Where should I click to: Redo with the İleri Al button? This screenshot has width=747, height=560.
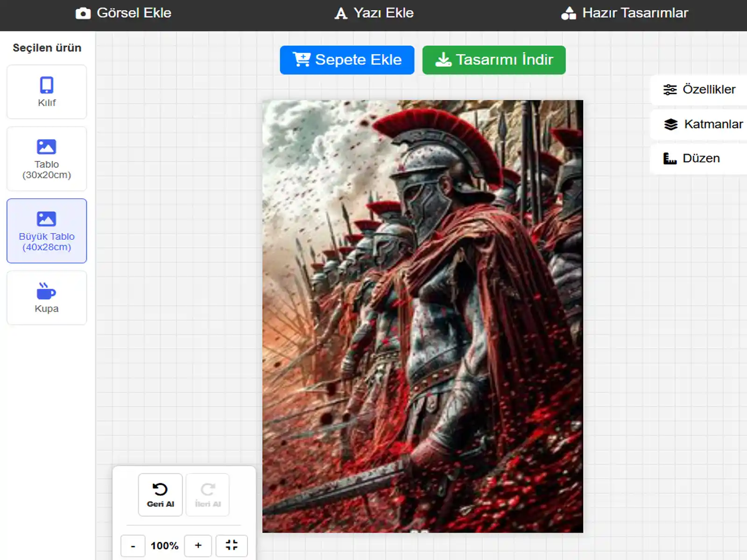point(208,495)
